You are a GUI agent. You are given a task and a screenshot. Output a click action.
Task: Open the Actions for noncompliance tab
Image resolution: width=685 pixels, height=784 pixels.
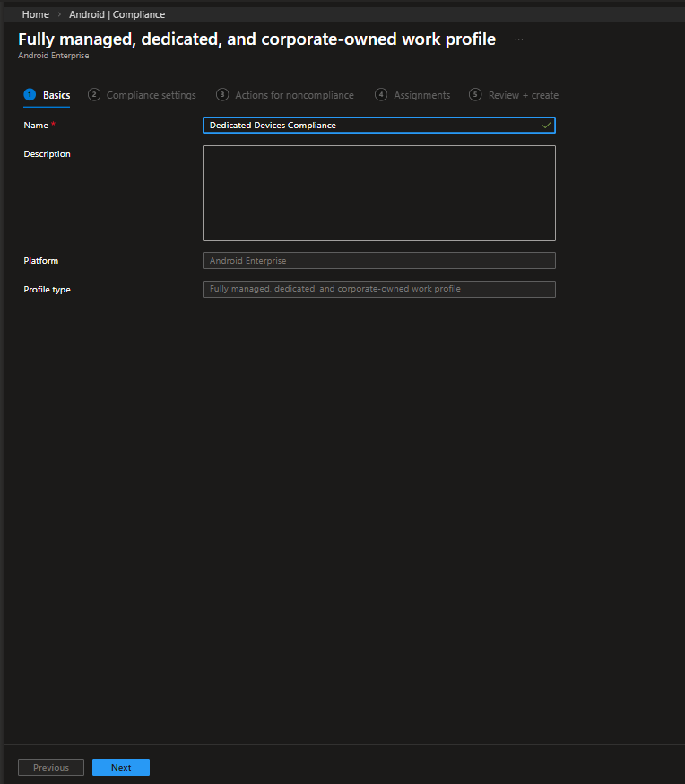click(294, 95)
